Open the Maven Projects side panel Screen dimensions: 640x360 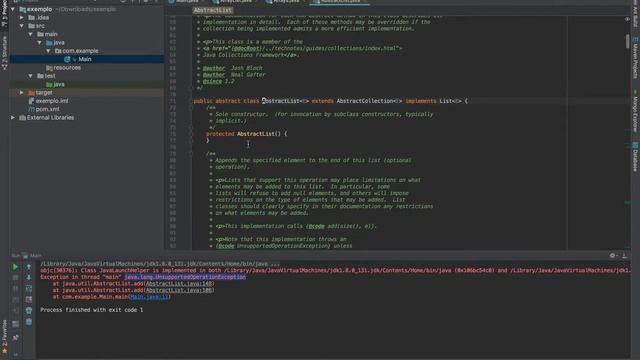coord(635,57)
